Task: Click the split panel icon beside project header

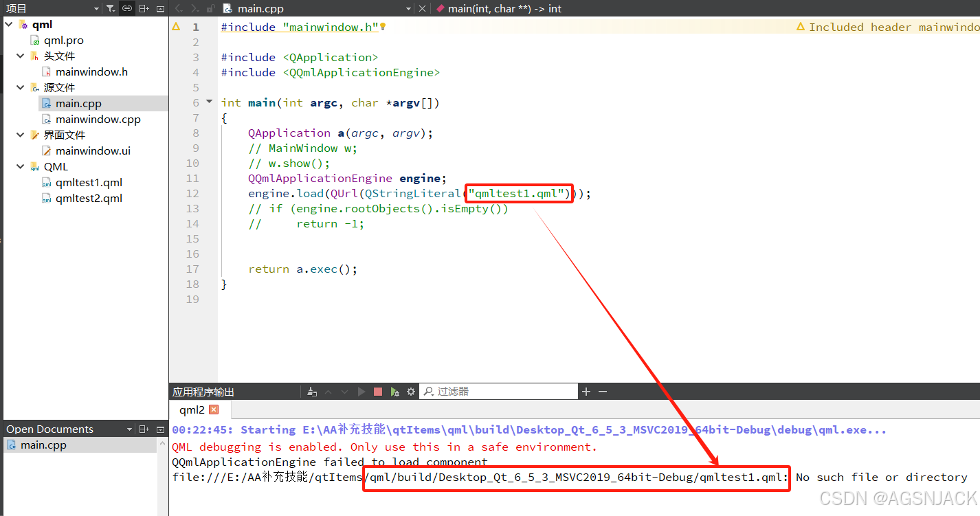Action: pos(144,8)
